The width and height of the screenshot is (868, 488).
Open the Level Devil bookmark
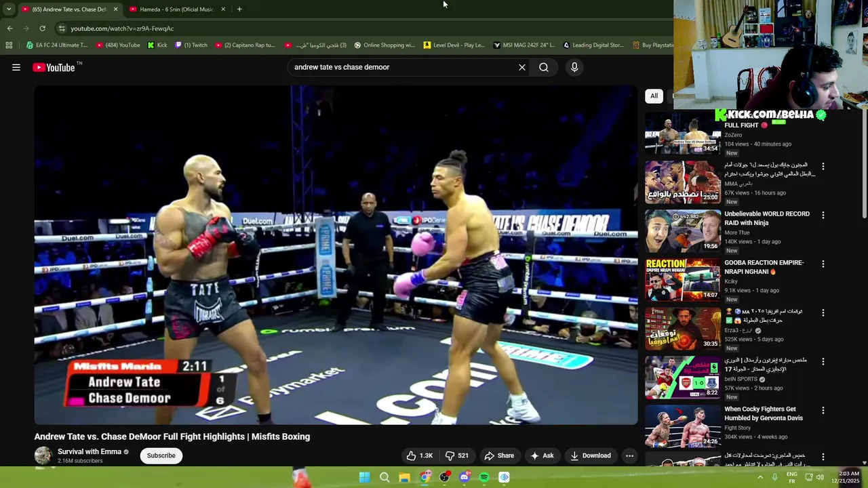click(x=454, y=45)
